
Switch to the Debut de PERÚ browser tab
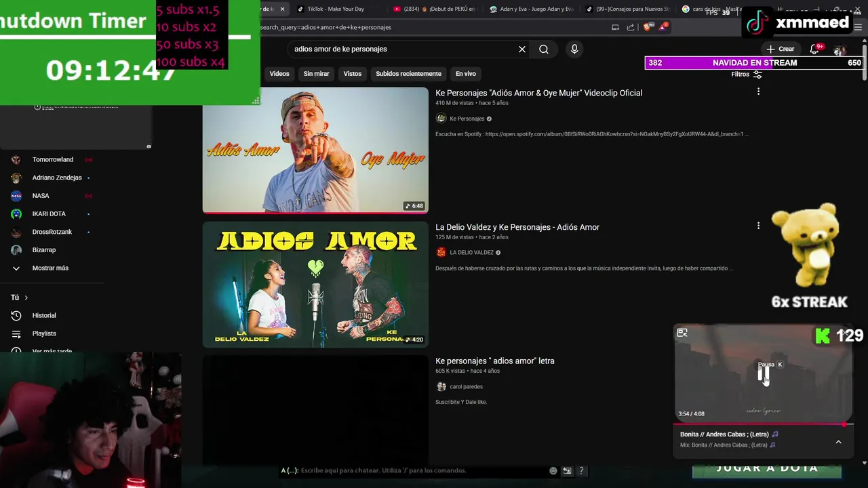(x=435, y=9)
